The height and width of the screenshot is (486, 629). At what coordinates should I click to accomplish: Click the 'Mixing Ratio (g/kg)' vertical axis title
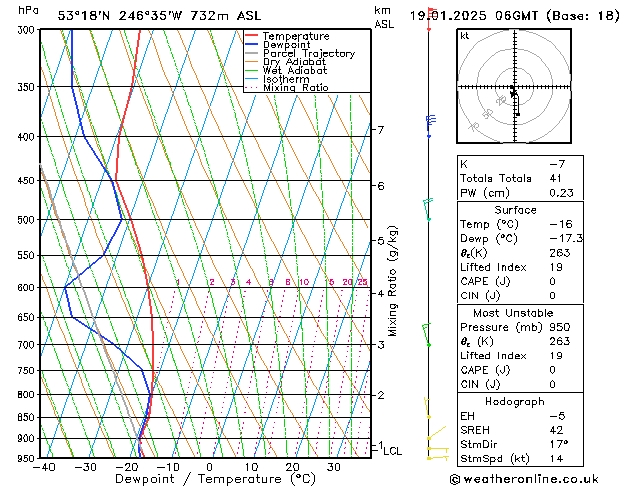392,281
